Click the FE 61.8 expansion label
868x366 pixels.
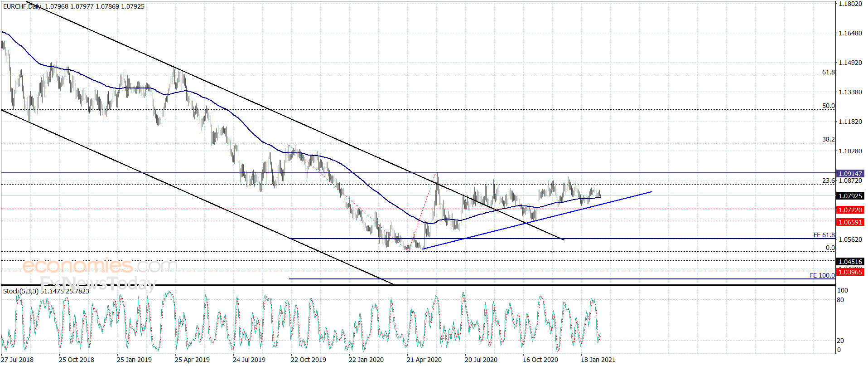(x=824, y=235)
